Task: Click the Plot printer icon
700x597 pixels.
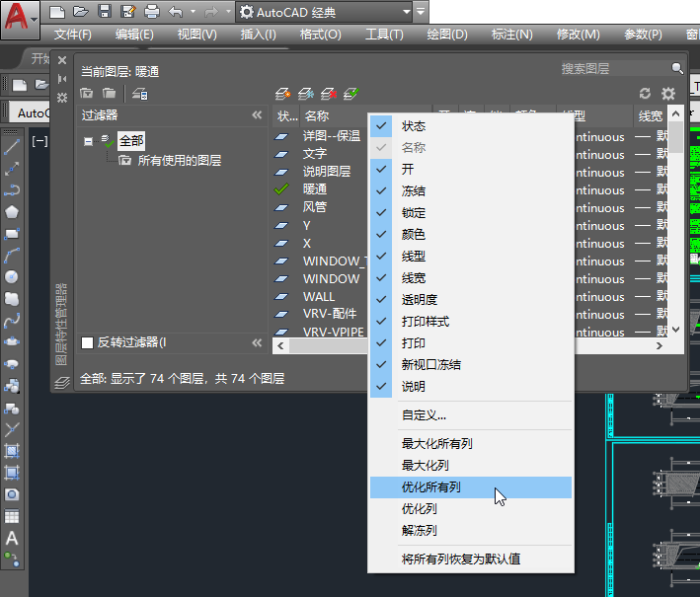Action: click(152, 12)
